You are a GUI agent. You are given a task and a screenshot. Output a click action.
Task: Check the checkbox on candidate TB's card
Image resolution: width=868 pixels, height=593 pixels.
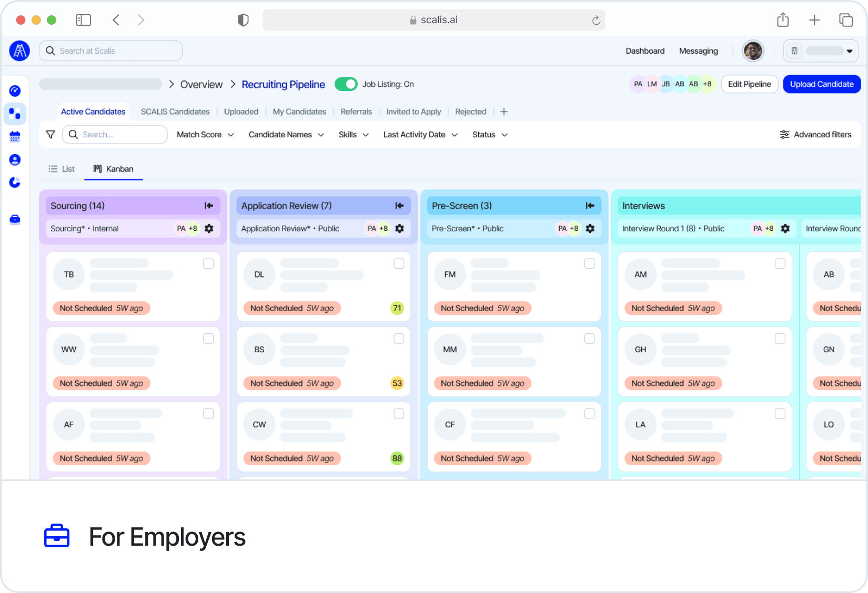208,263
